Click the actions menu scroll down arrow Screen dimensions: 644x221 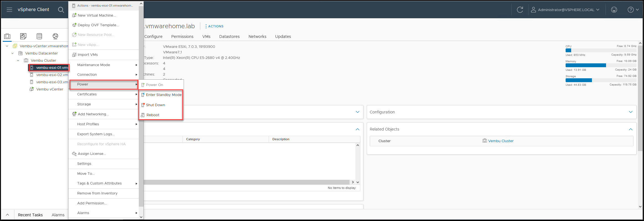pyautogui.click(x=141, y=217)
